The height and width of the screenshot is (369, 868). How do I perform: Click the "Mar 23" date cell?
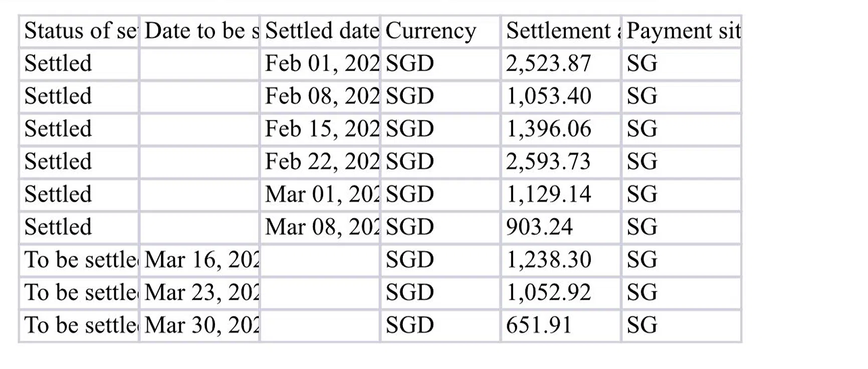[x=200, y=292]
